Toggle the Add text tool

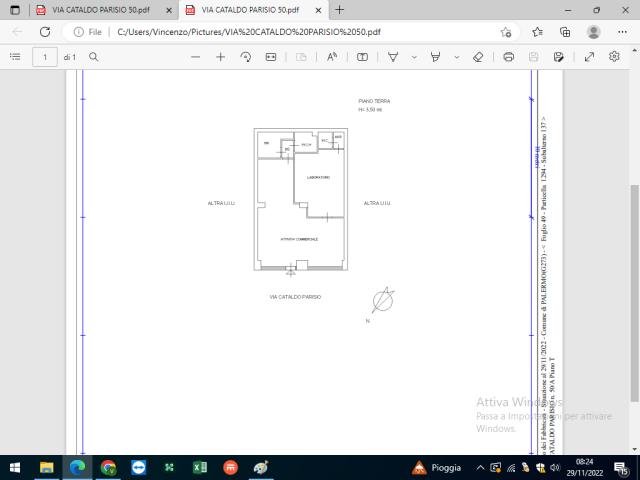pyautogui.click(x=362, y=57)
